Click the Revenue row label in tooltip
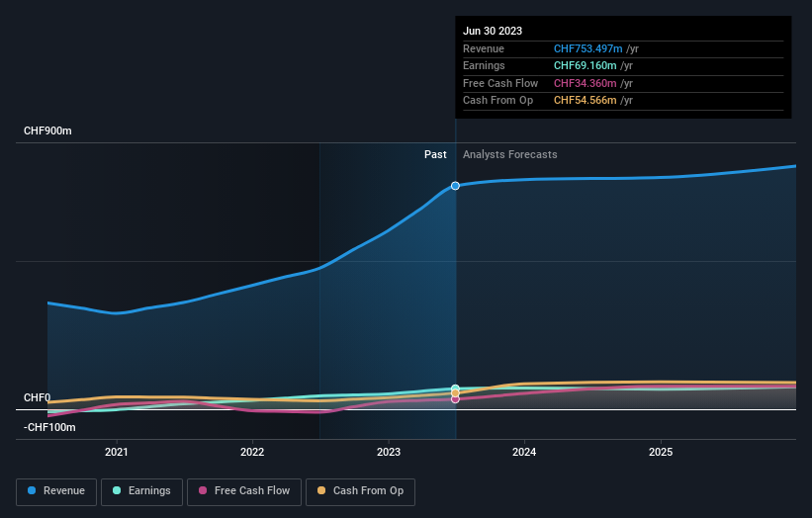Screen dimensions: 812x518 [484, 48]
